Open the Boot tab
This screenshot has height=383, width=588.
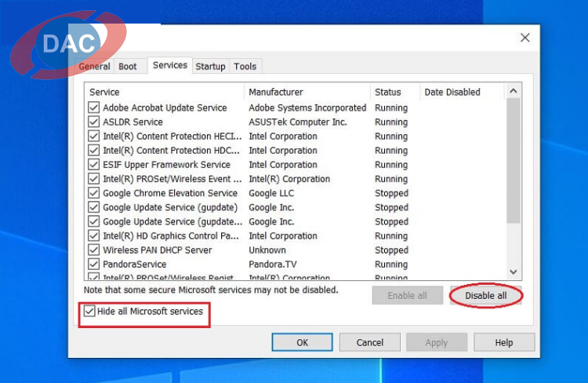point(128,67)
